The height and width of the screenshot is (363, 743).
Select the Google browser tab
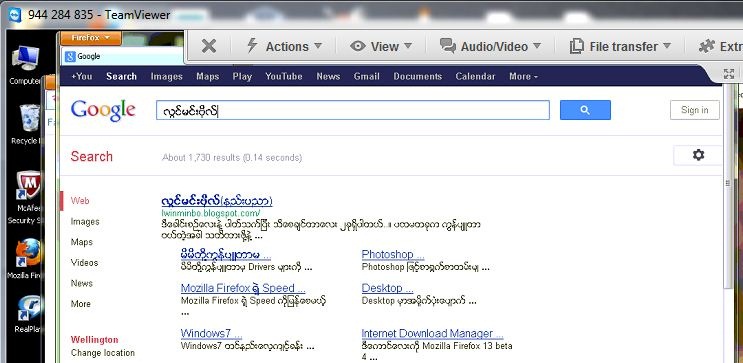[x=122, y=56]
